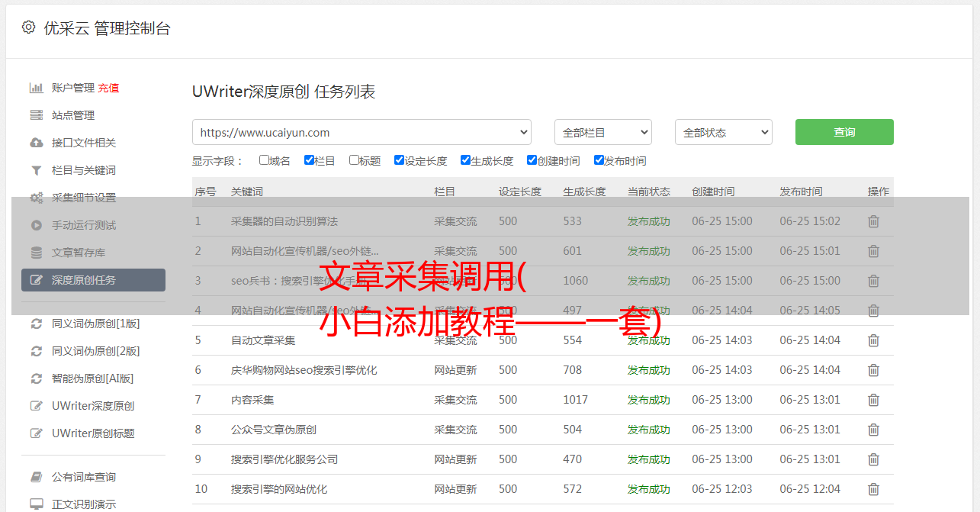980x512 pixels.
Task: Click trash icon for row 10 搜索引擎的网站优化
Action: (873, 489)
